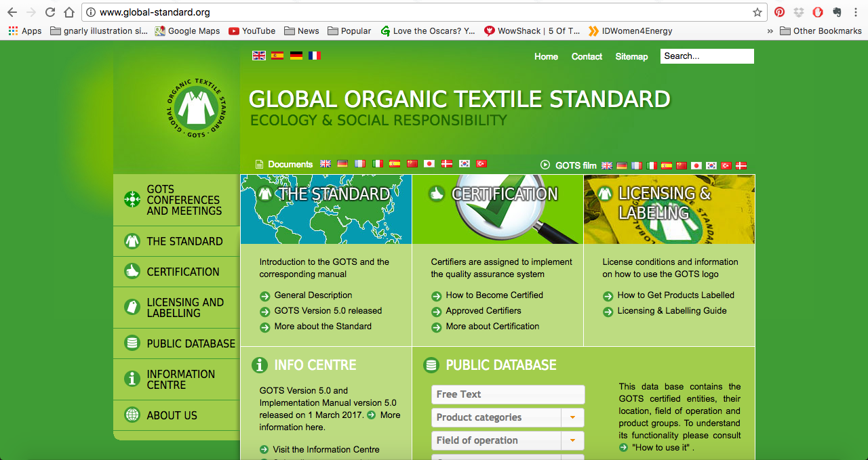Open Documents in Chinese via flag
This screenshot has width=868, height=460.
click(x=412, y=164)
